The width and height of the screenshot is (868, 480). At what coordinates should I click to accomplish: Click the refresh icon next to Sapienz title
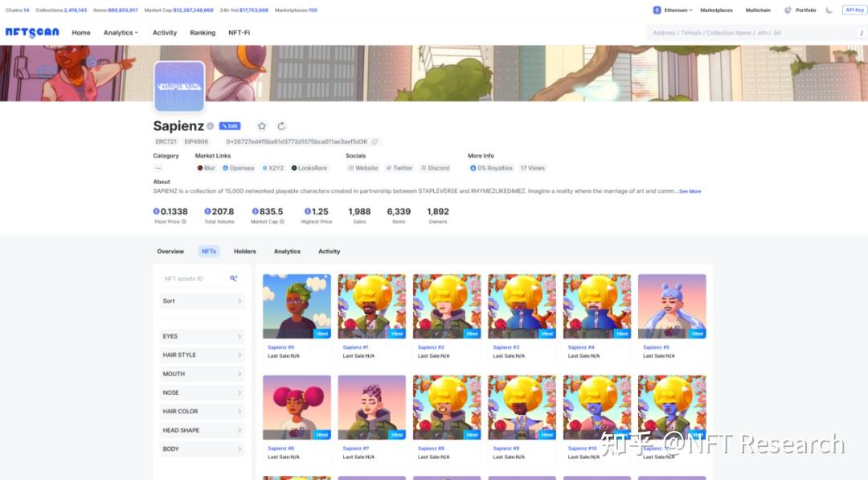click(281, 126)
